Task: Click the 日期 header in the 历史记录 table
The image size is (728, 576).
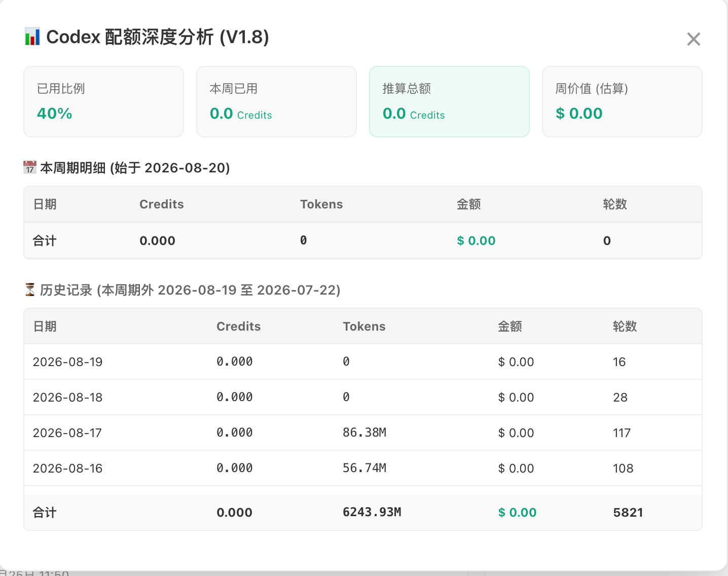Action: tap(45, 327)
